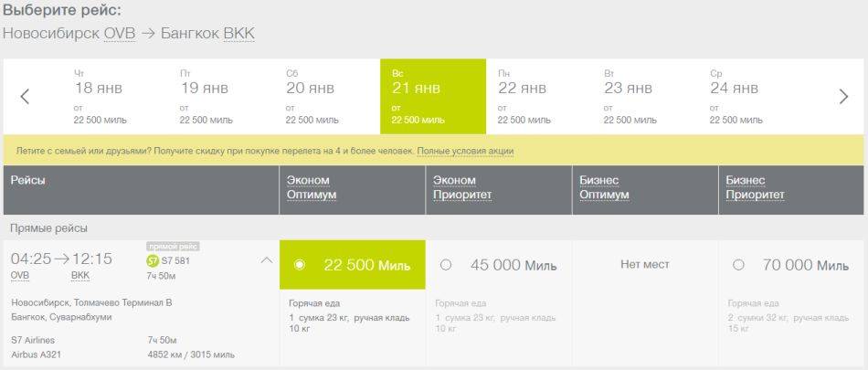Click arrival time 12:15
Viewport: 868px width, 370px height.
(91, 259)
